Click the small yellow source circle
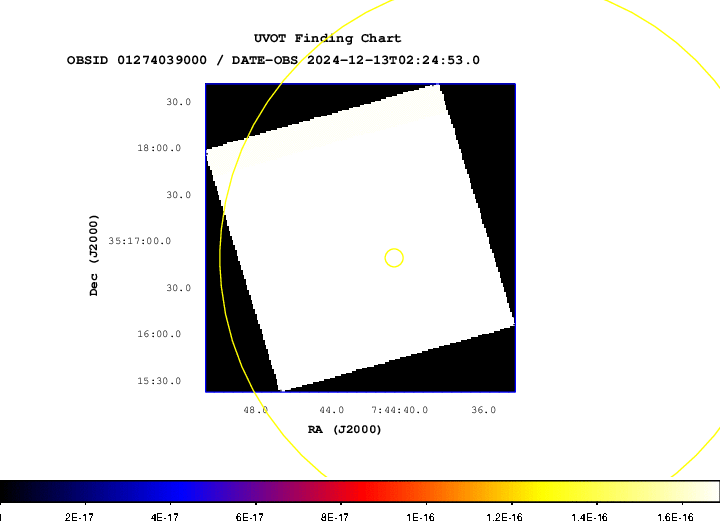 click(394, 258)
